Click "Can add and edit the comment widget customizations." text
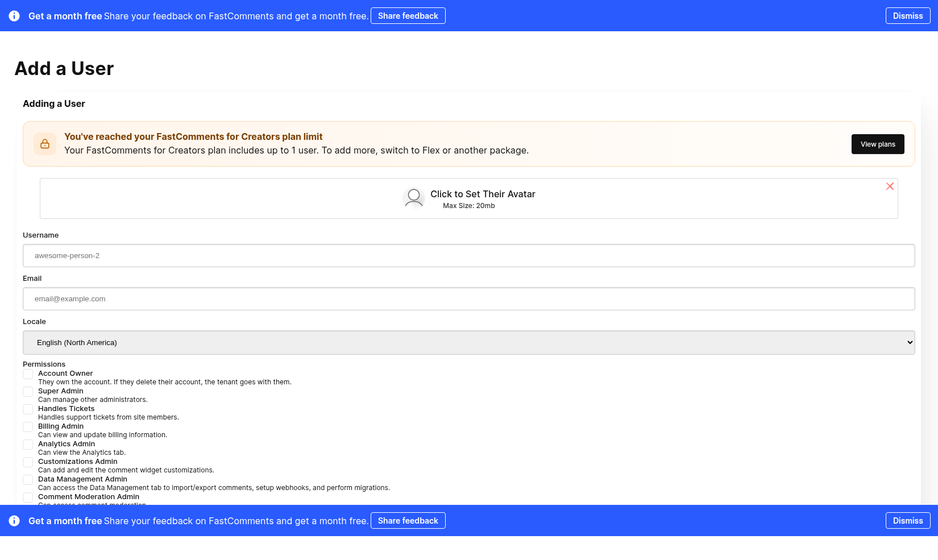Screen dimensions: 938x560 126,470
